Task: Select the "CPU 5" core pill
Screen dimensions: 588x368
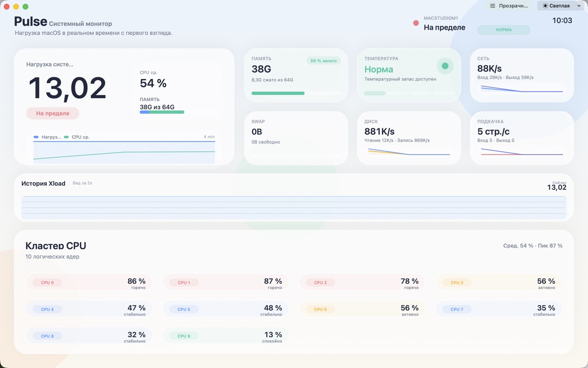Action: coord(184,309)
